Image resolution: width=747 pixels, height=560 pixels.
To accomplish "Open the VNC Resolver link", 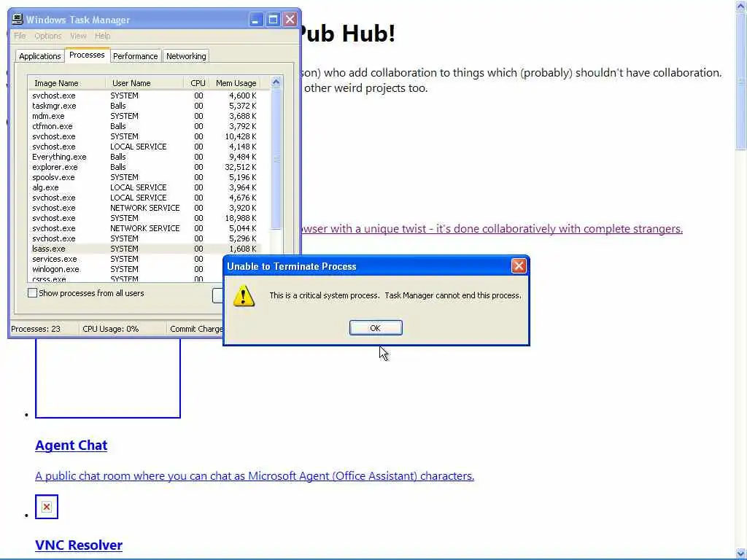I will (x=79, y=545).
